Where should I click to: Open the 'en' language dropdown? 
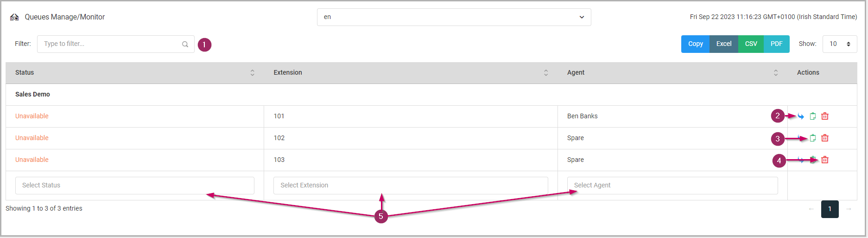(454, 17)
